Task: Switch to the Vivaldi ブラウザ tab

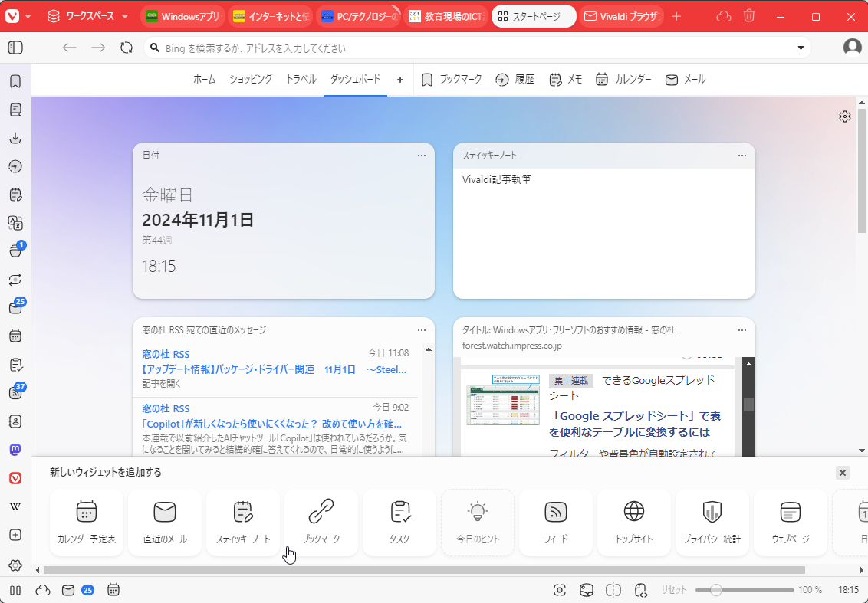Action: pos(621,17)
